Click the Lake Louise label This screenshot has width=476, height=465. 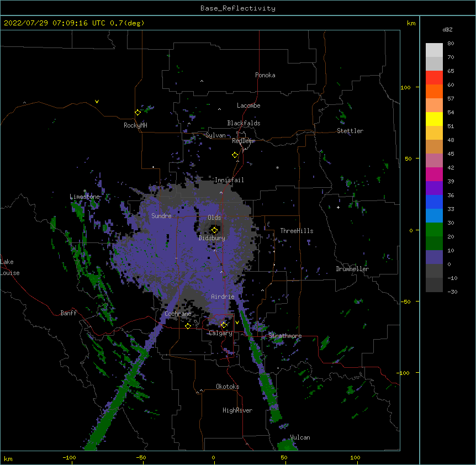(x=10, y=267)
